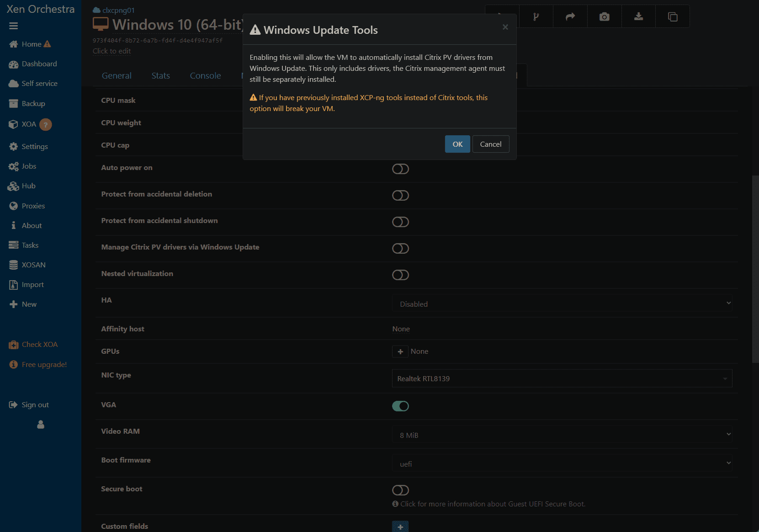Sign out of Xen Orchestra
Viewport: 759px width, 532px height.
click(35, 405)
